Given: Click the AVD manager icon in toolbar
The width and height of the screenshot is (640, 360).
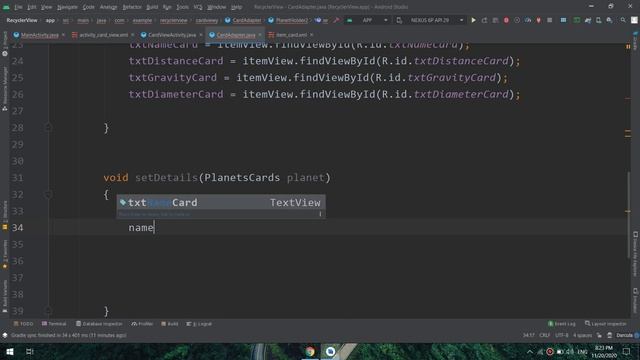Looking at the screenshot, I should tap(598, 20).
